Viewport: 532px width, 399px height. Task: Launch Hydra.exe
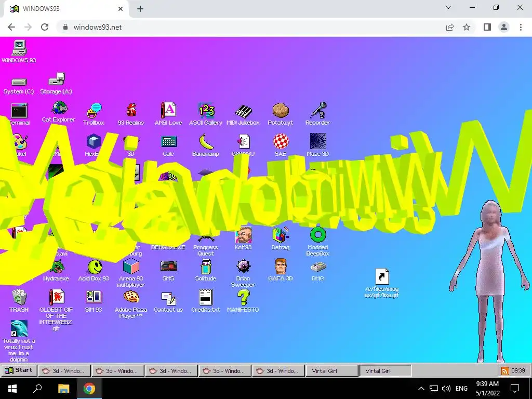pos(57,267)
